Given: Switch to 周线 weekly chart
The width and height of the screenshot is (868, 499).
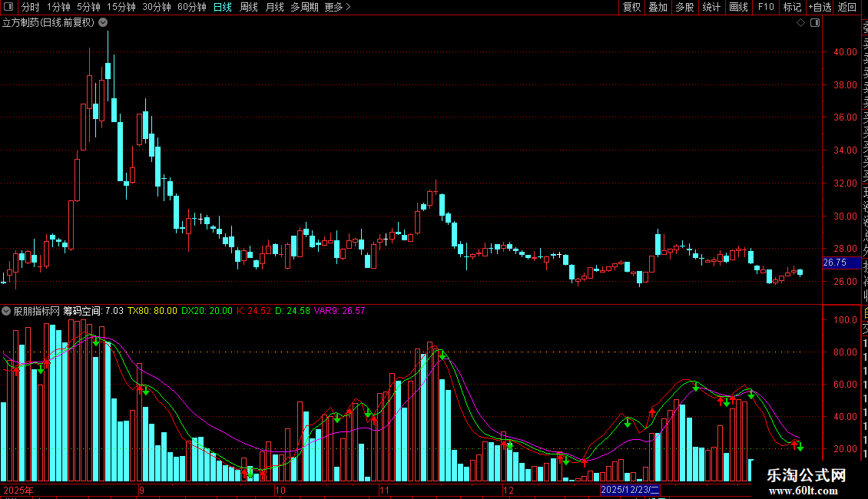Looking at the screenshot, I should [249, 7].
